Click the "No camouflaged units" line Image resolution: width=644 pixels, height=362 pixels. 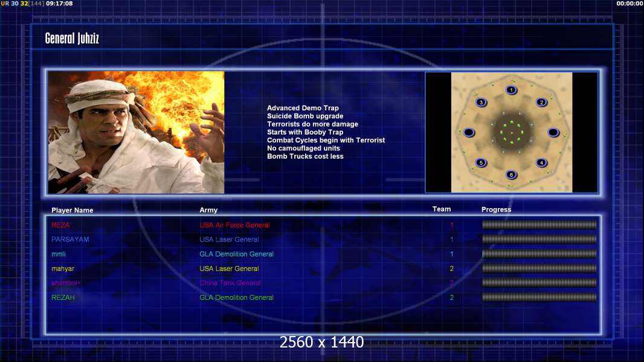303,148
